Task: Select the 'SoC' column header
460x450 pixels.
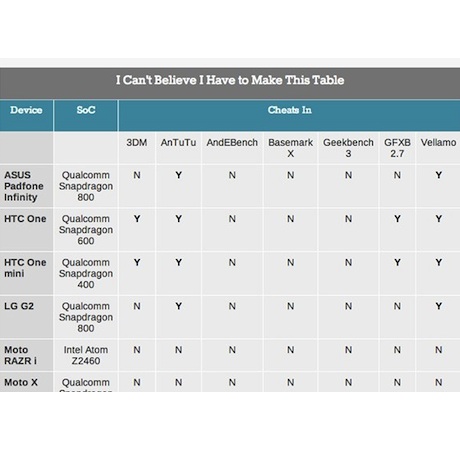Action: point(86,110)
